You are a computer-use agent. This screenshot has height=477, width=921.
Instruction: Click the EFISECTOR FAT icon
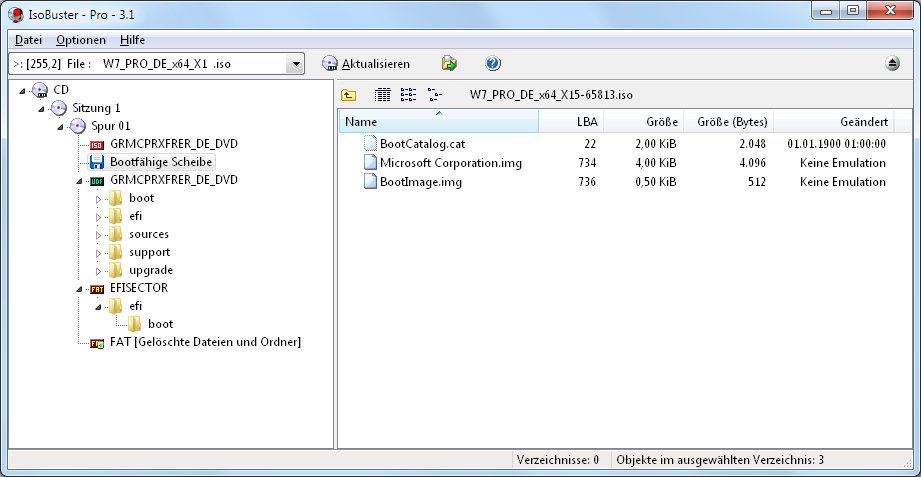click(x=97, y=288)
